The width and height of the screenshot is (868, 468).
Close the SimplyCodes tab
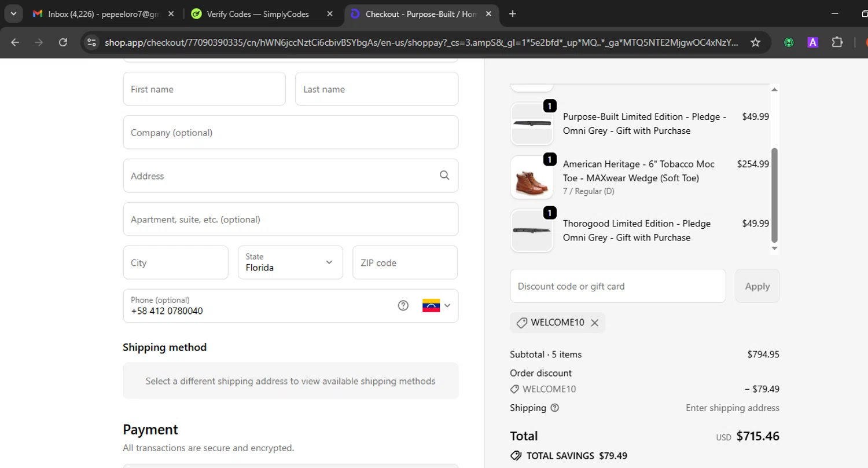click(x=329, y=14)
